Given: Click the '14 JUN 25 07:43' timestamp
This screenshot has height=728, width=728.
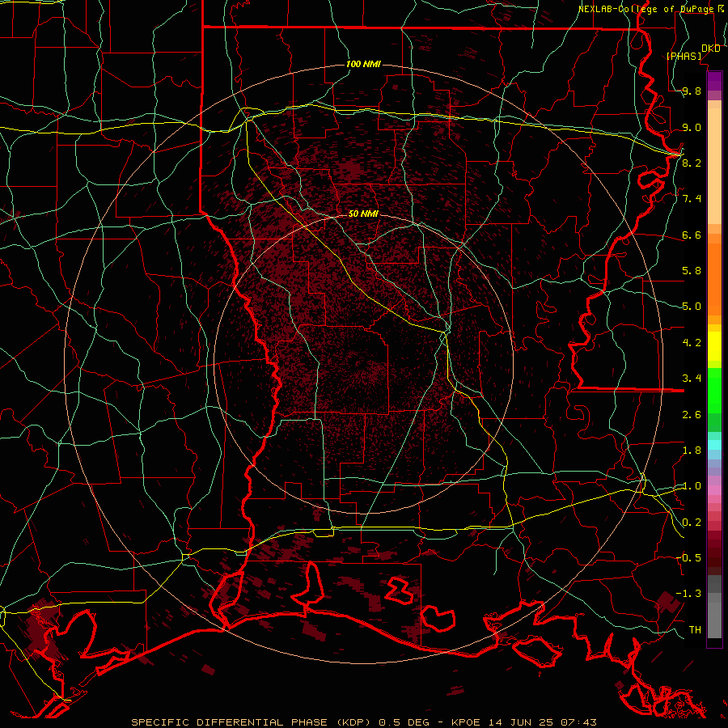Looking at the screenshot, I should pyautogui.click(x=543, y=722).
